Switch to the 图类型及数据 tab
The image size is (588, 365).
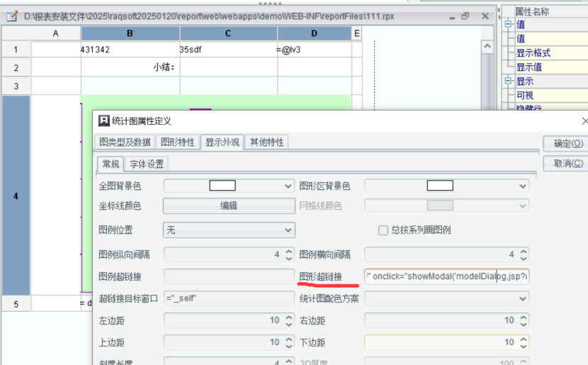[125, 142]
